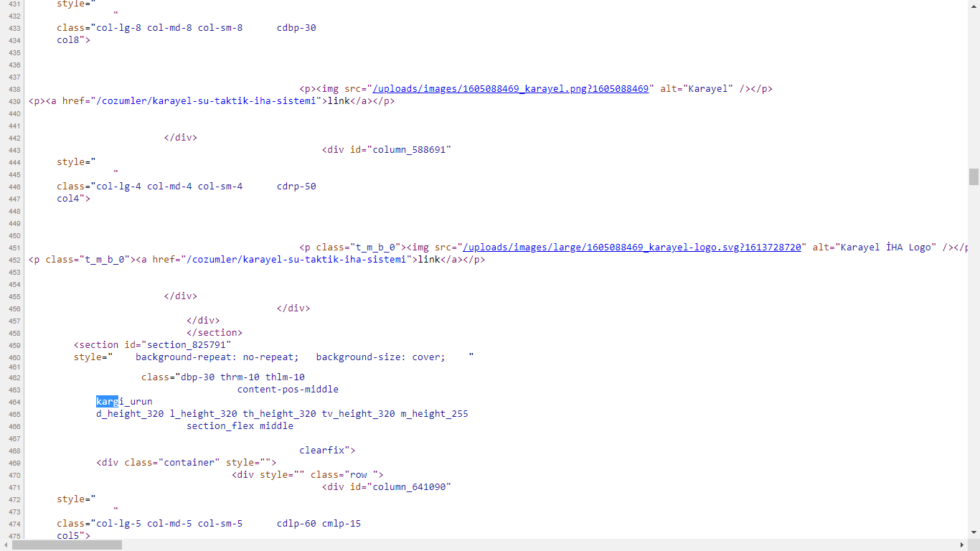Click line number 451 in the gutter
Screen dimensions: 980x551
14,248
